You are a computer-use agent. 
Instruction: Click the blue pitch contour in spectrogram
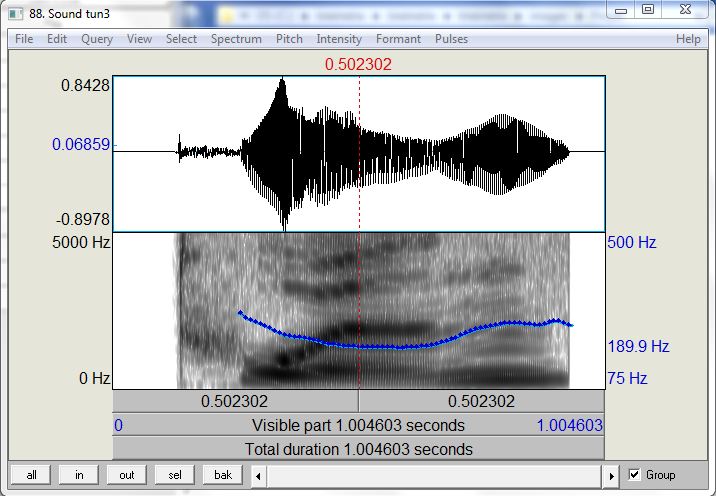click(x=402, y=347)
